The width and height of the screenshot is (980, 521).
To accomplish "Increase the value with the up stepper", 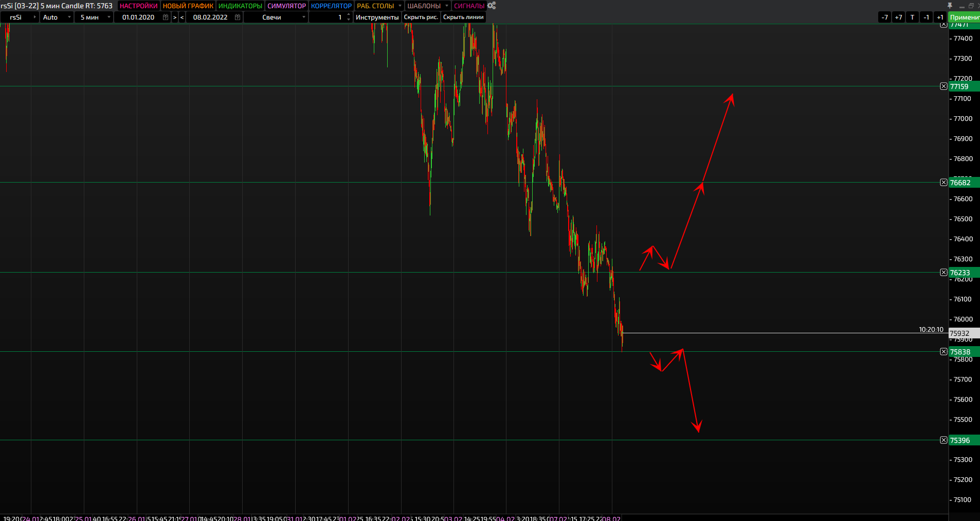I will click(349, 15).
